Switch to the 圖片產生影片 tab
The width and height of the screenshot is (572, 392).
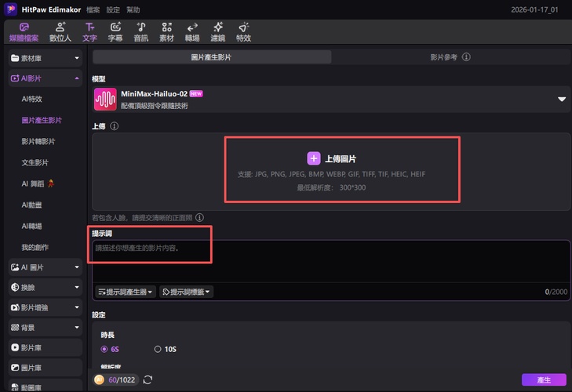212,57
